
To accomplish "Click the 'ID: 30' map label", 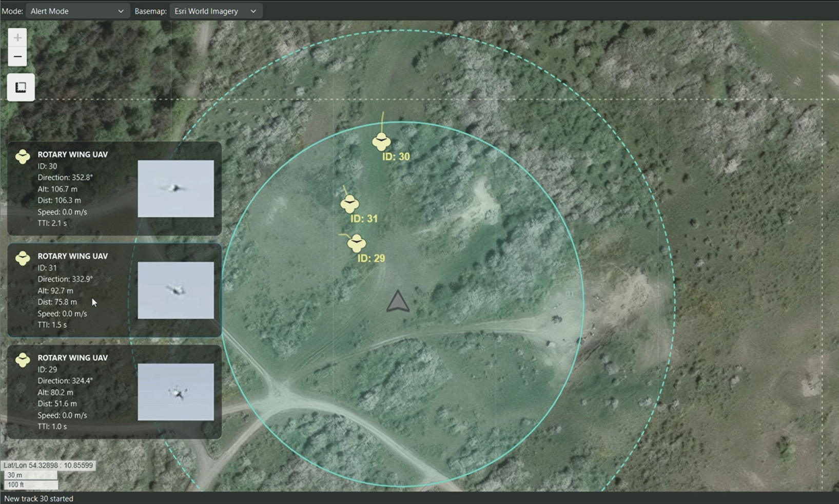I will tap(396, 157).
